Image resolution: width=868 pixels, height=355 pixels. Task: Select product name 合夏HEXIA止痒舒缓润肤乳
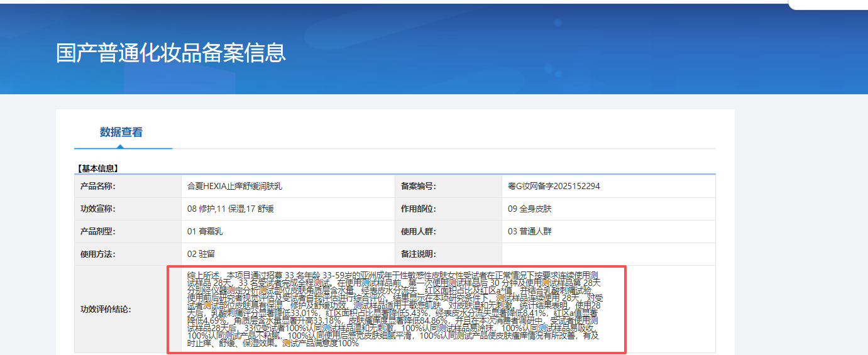tap(239, 186)
